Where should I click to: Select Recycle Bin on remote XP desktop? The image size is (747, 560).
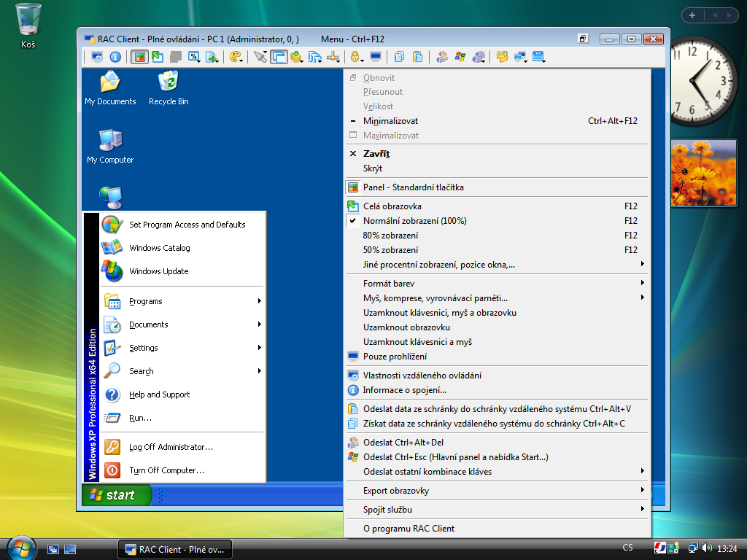tap(169, 87)
